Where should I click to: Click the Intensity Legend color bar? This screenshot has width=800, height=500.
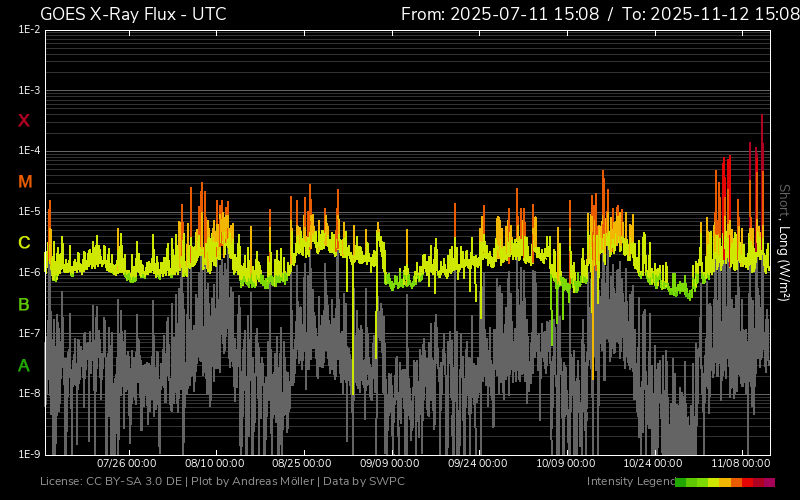click(724, 482)
